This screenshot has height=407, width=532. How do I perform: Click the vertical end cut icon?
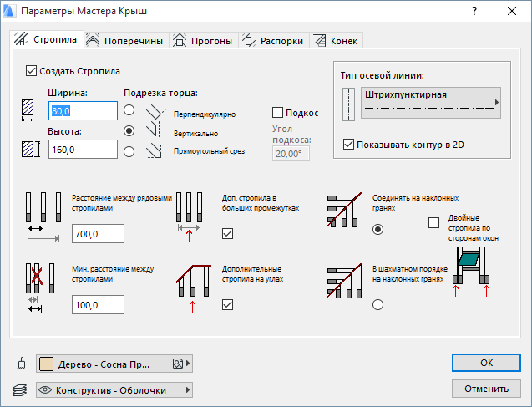pos(155,131)
